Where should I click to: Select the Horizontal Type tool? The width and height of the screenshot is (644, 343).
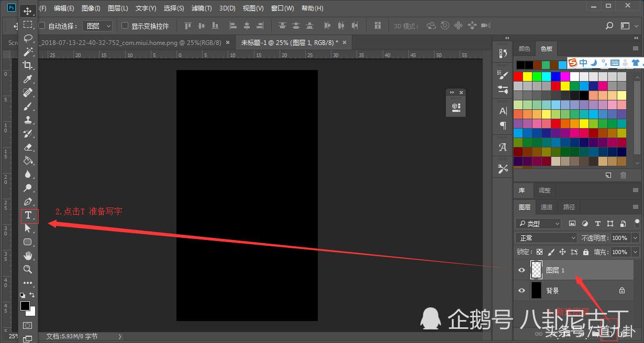pos(28,215)
